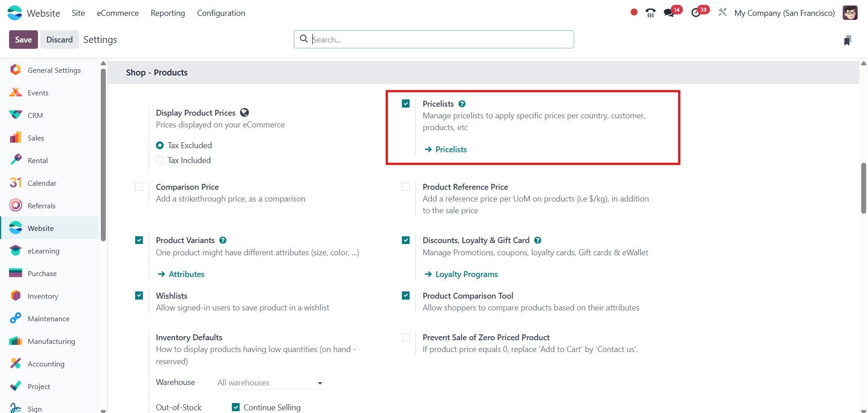
Task: Click the Save button
Action: click(24, 40)
